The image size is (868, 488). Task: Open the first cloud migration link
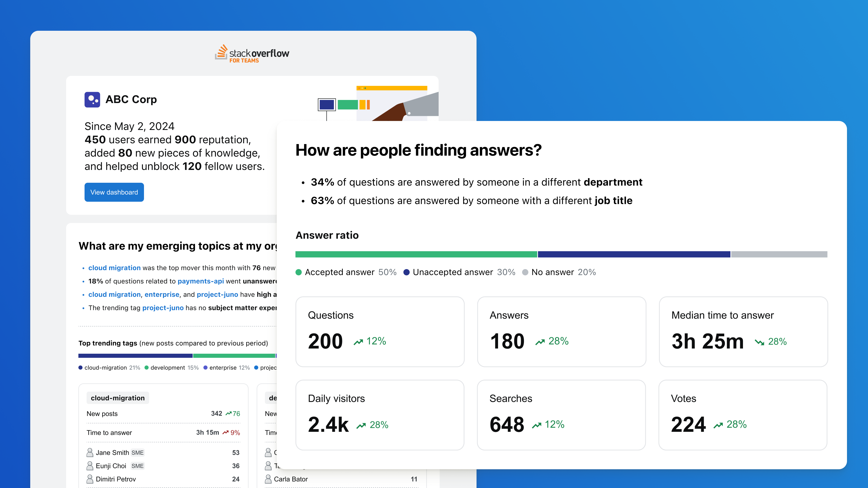point(114,268)
